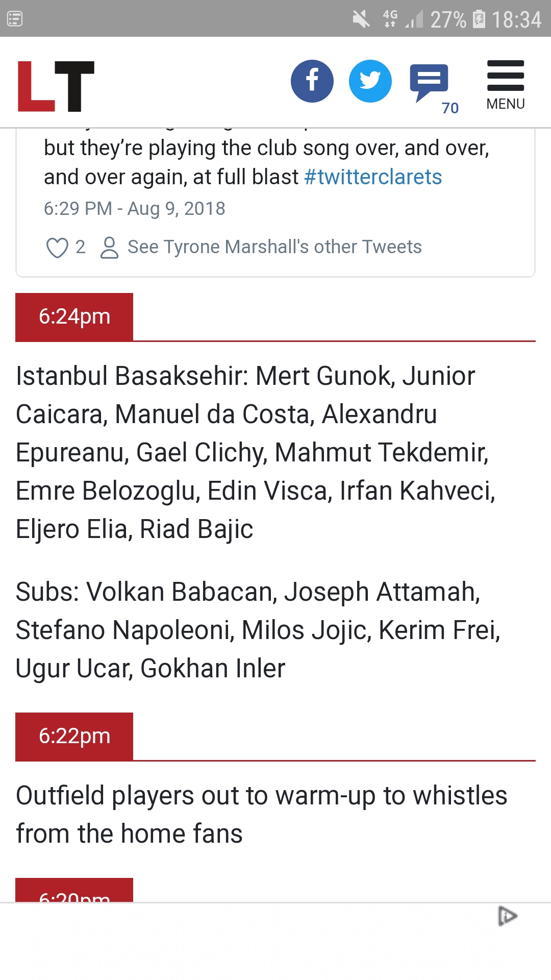This screenshot has width=551, height=980.
Task: Like the tweet with the heart icon
Action: tap(57, 248)
